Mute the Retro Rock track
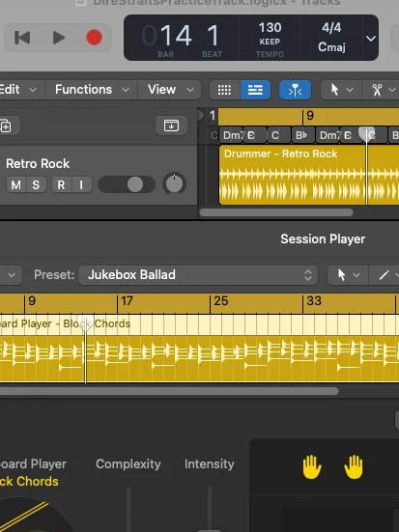The height and width of the screenshot is (532, 399). coord(16,185)
